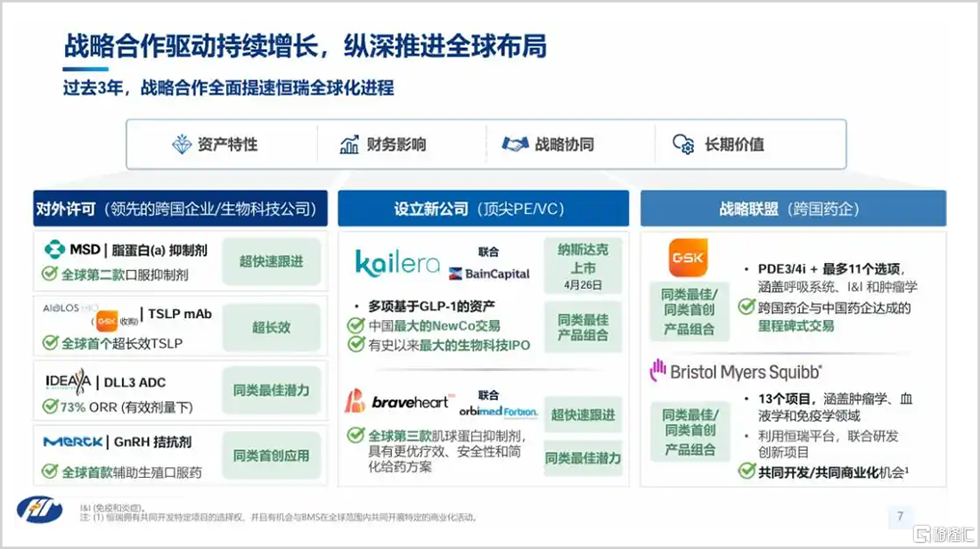The image size is (980, 549).
Task: Select the 设立新公司 column header
Action: [483, 209]
